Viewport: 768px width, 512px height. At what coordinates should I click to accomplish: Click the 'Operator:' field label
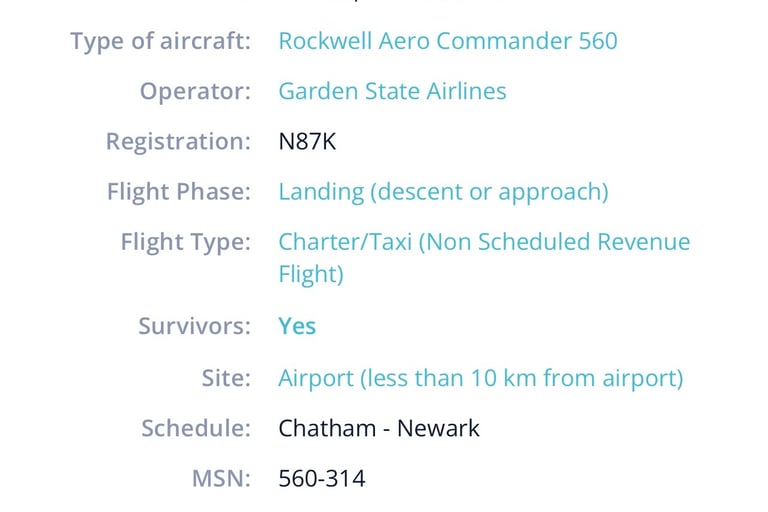(x=195, y=91)
